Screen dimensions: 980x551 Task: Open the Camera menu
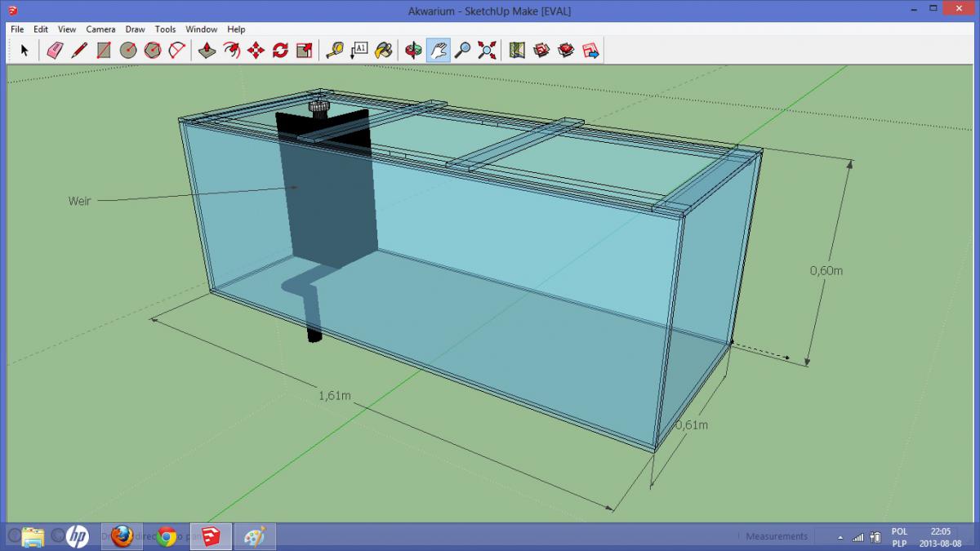pos(100,29)
